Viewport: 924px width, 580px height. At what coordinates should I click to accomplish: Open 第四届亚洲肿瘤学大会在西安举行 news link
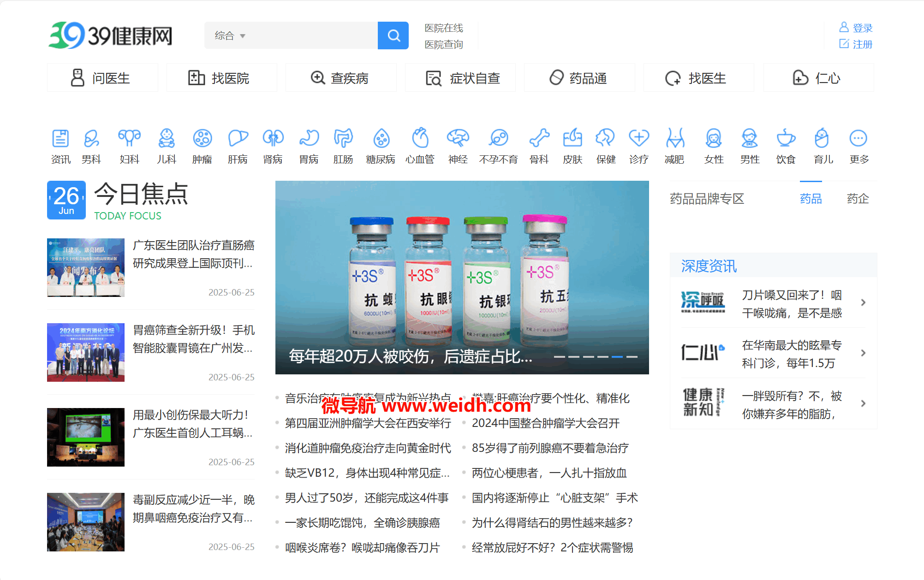click(x=368, y=423)
